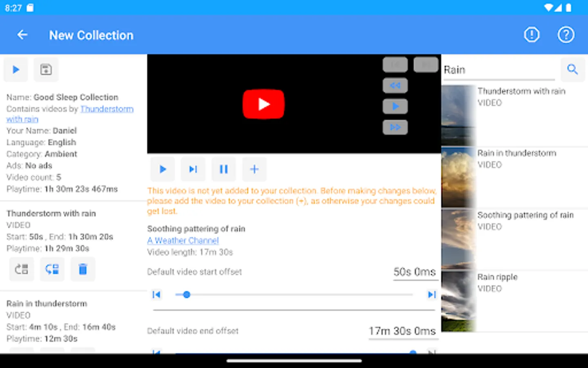The width and height of the screenshot is (588, 368).
Task: Start the video with the red YouTube play button
Action: (x=264, y=104)
